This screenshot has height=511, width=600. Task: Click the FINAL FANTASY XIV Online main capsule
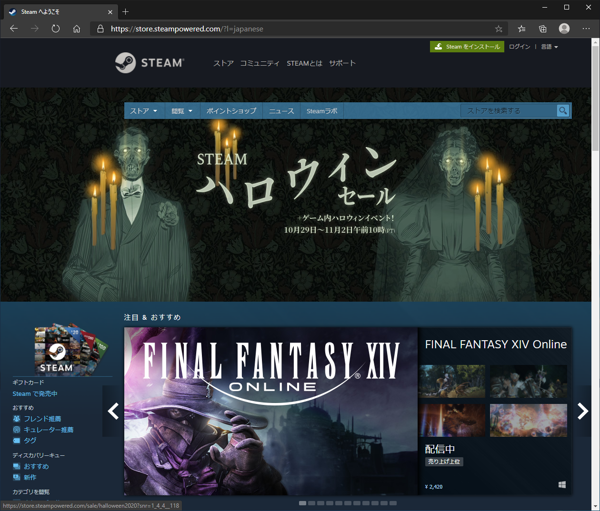coord(271,411)
